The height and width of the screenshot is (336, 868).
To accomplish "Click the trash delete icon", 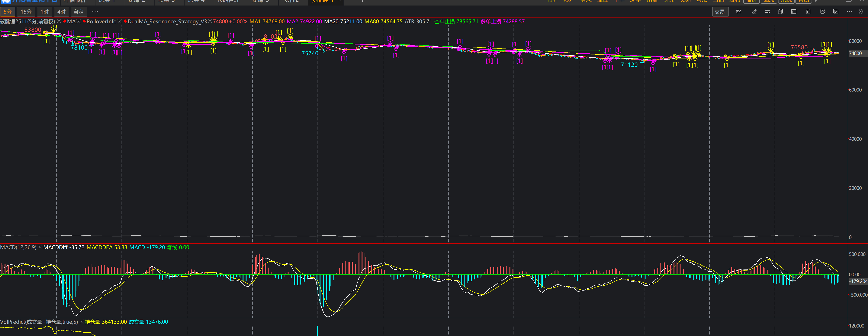I will pyautogui.click(x=808, y=11).
